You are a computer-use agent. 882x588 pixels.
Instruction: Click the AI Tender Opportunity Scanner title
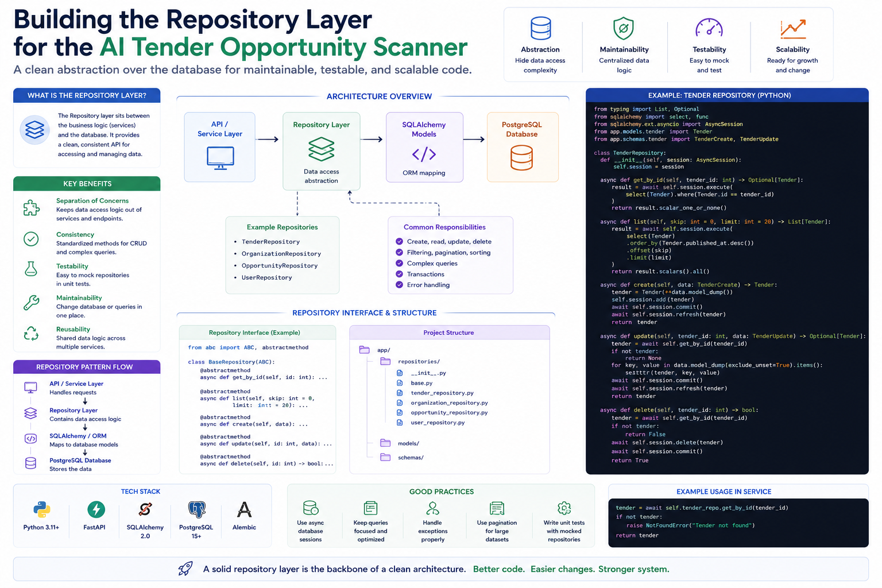click(284, 47)
